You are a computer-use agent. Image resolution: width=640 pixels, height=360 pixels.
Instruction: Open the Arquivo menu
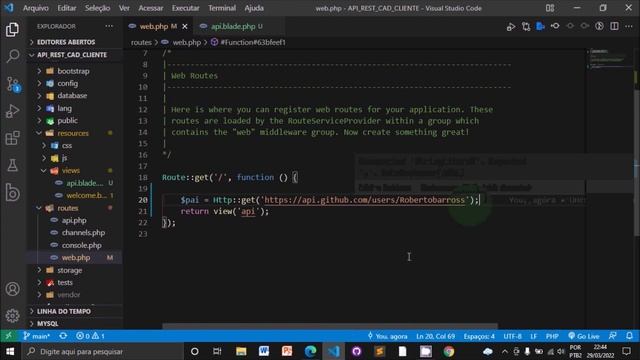[x=36, y=8]
